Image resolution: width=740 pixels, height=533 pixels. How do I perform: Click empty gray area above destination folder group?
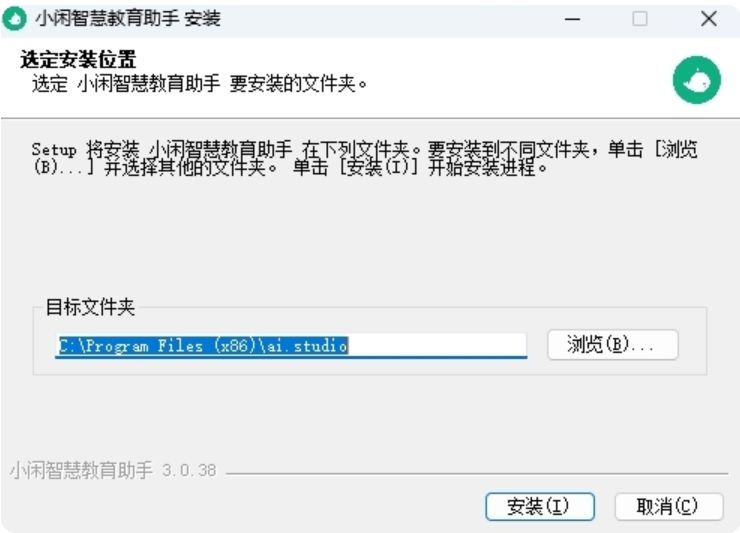coord(370,236)
